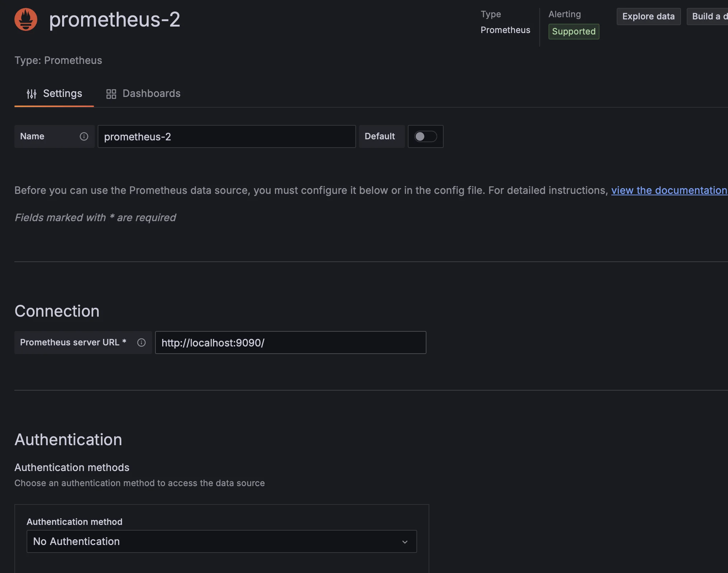Expand the Authentication method dropdown chevron
The image size is (728, 573).
coord(405,542)
